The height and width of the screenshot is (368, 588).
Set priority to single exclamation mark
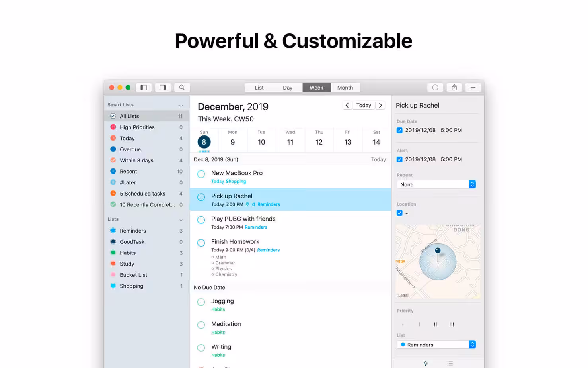pos(419,324)
